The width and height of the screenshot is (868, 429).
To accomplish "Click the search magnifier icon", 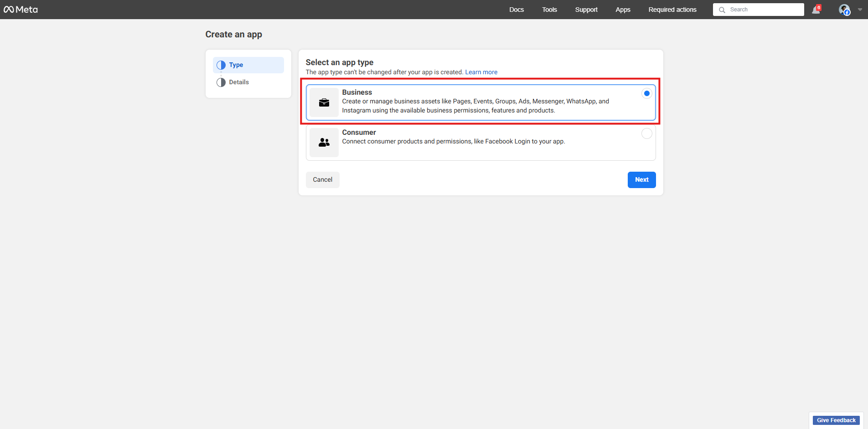I will pos(722,10).
